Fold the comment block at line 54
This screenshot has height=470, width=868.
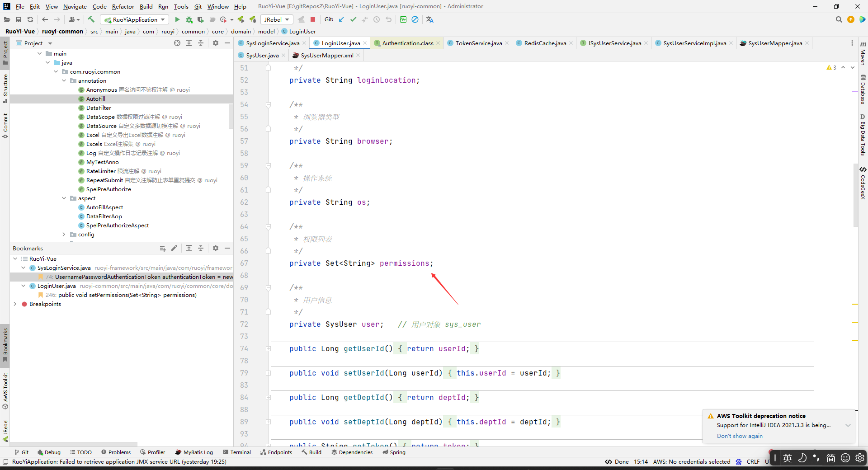268,105
